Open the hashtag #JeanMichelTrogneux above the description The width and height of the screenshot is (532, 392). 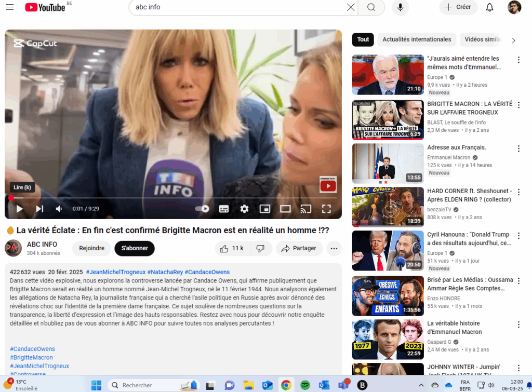(116, 272)
